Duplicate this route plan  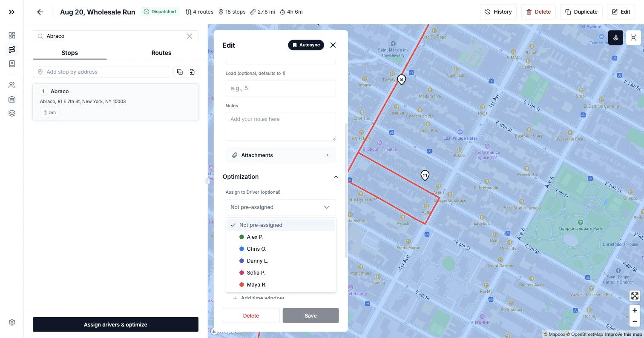581,12
